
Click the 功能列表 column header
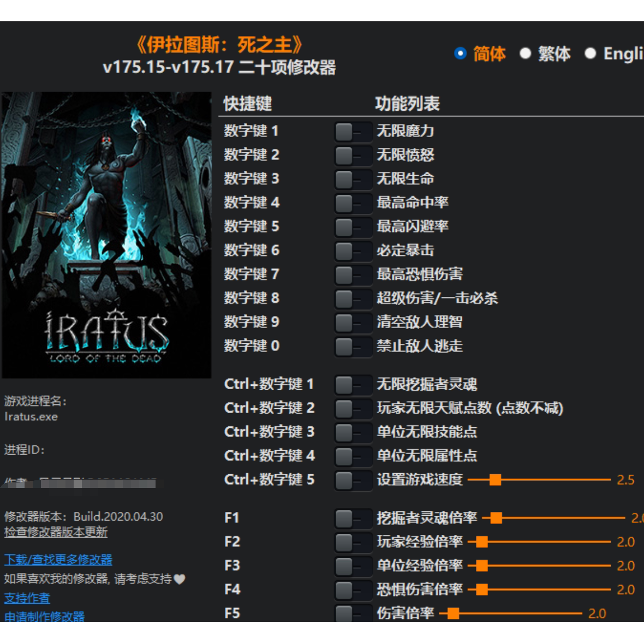click(408, 104)
